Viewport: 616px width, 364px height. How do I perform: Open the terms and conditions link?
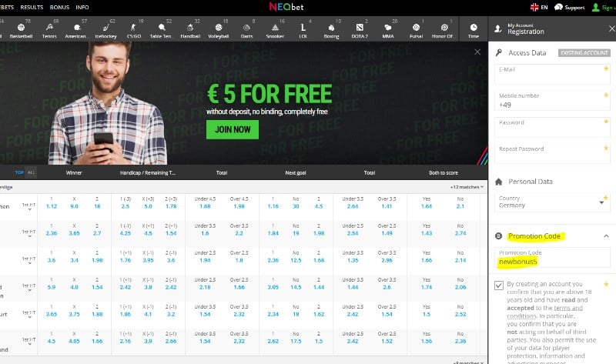pos(544,312)
